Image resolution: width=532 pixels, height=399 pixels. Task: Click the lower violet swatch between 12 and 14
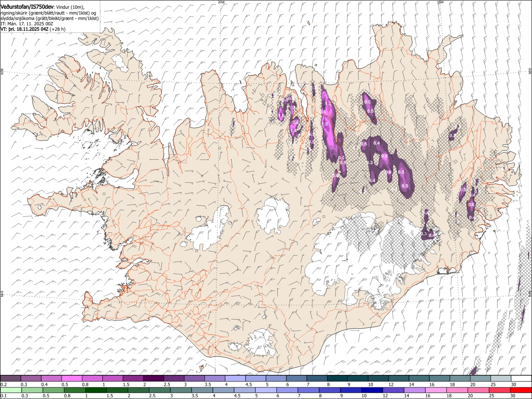(394, 390)
